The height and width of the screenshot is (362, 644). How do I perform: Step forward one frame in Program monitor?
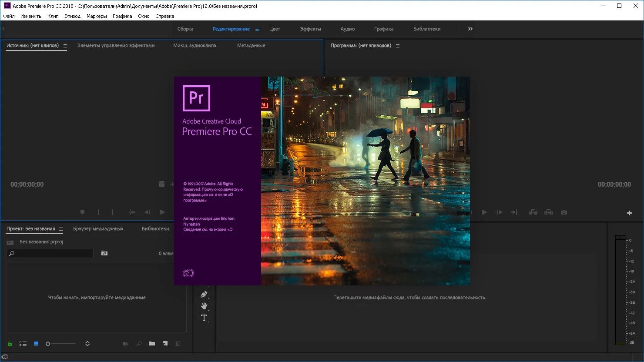pos(500,212)
